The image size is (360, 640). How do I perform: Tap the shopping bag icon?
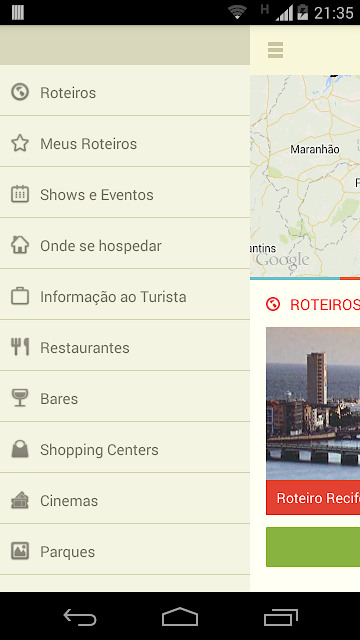20,449
